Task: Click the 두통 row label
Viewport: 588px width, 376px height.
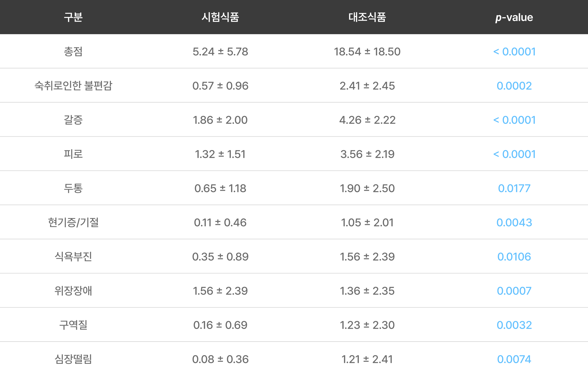Action: pyautogui.click(x=73, y=188)
